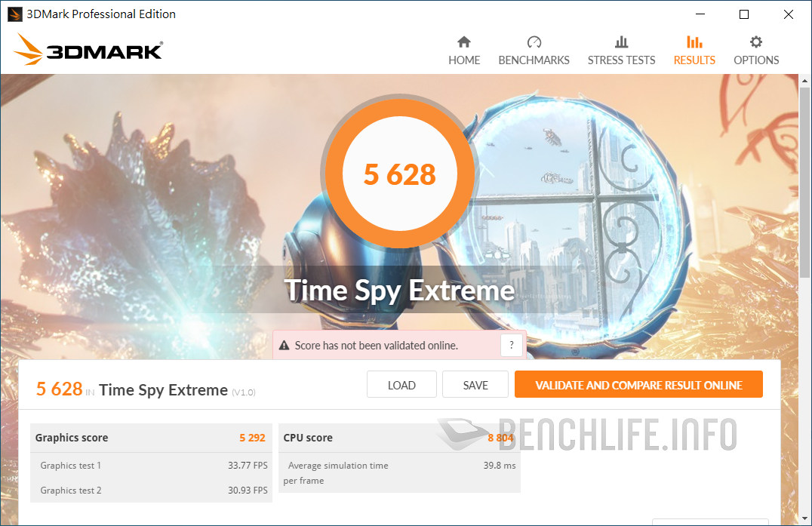Go to the OPTIONS tab
This screenshot has width=812, height=526.
click(x=756, y=60)
